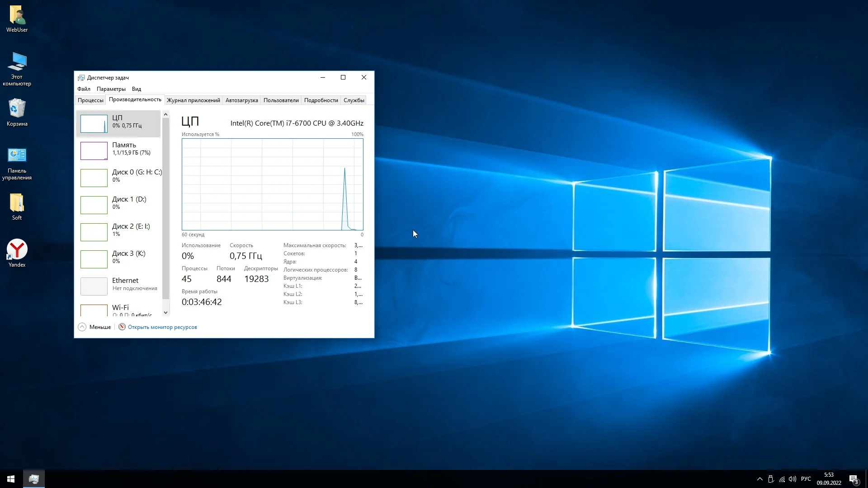Open the Файл menu

pyautogui.click(x=84, y=89)
